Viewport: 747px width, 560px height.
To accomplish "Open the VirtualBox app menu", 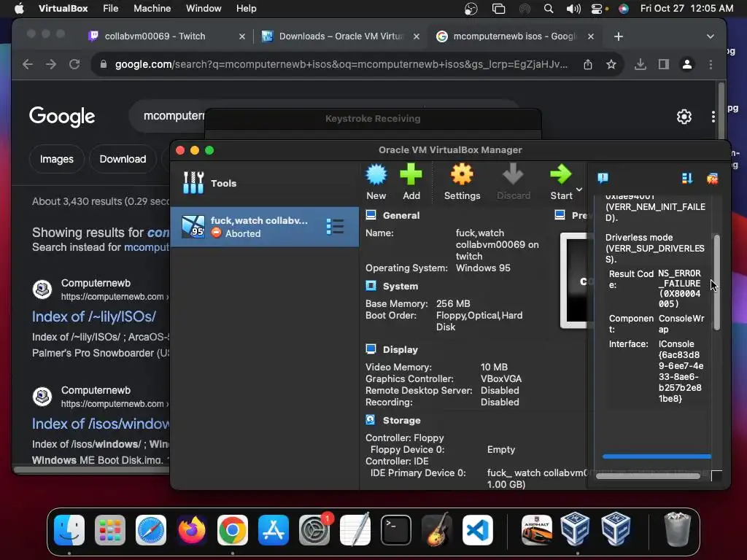I will (63, 9).
